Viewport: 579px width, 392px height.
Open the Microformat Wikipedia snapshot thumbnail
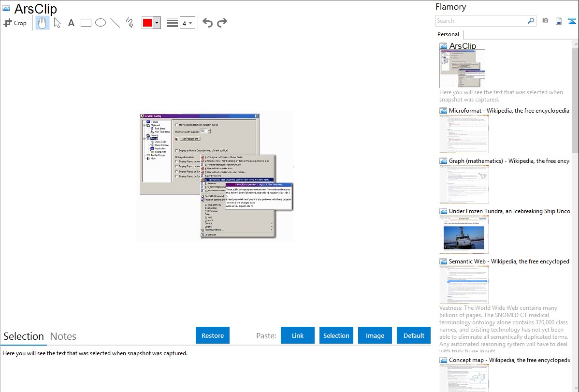pyautogui.click(x=464, y=134)
